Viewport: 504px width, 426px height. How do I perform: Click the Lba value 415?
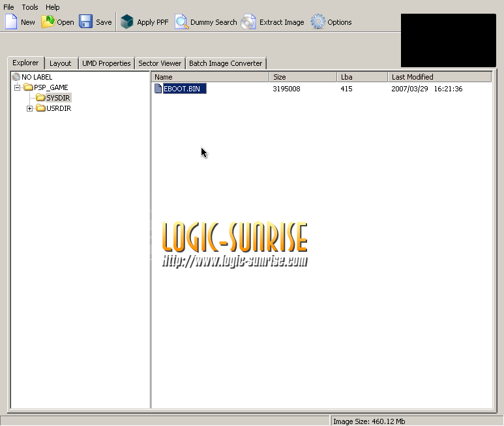pyautogui.click(x=346, y=89)
